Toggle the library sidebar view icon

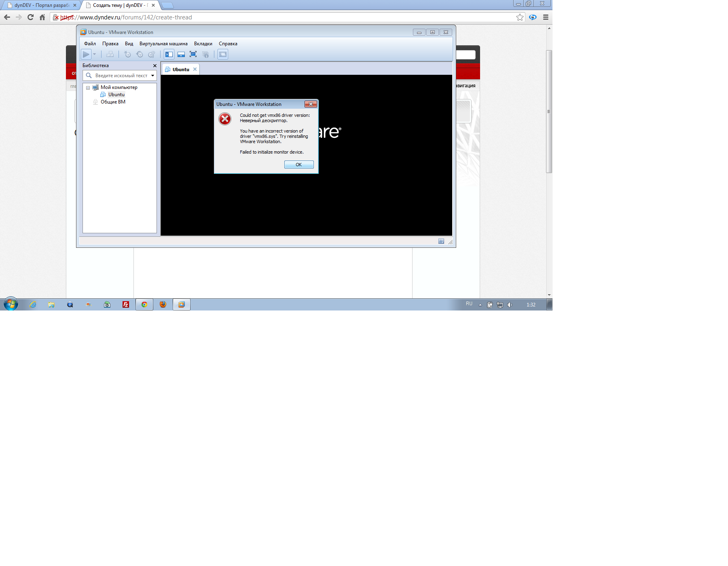pyautogui.click(x=169, y=54)
